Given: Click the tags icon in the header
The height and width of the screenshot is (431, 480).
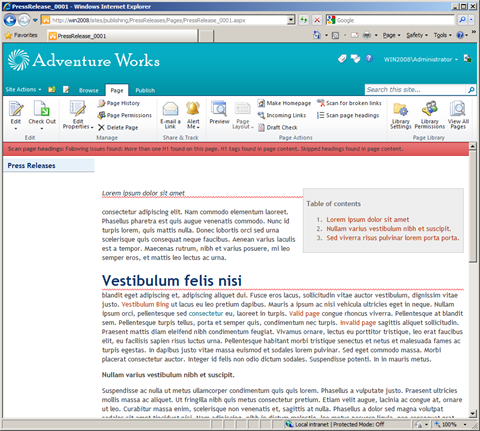Looking at the screenshot, I should point(342,59).
